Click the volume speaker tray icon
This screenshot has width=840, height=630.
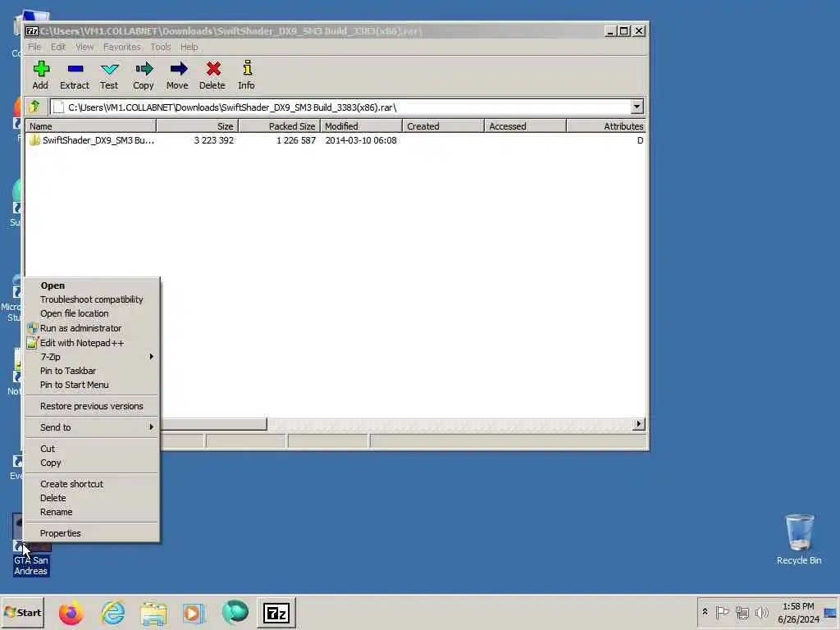(x=761, y=612)
